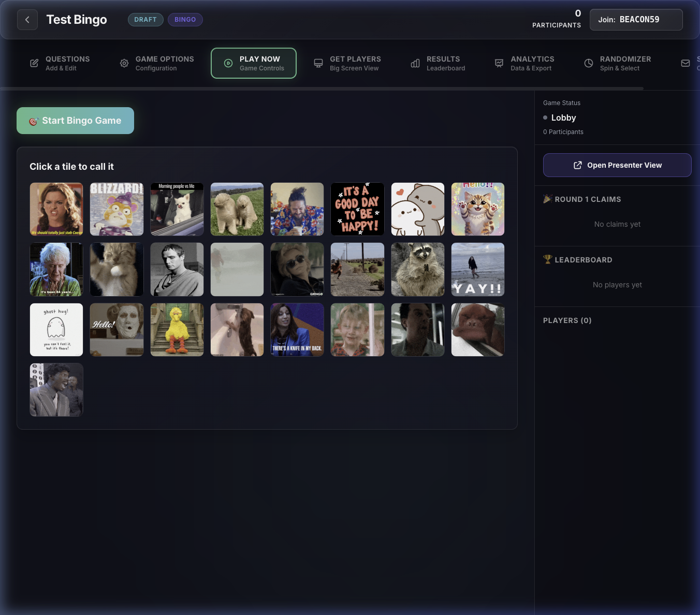This screenshot has height=615, width=700.
Task: Call the YAY!! beach tile
Action: click(x=477, y=269)
